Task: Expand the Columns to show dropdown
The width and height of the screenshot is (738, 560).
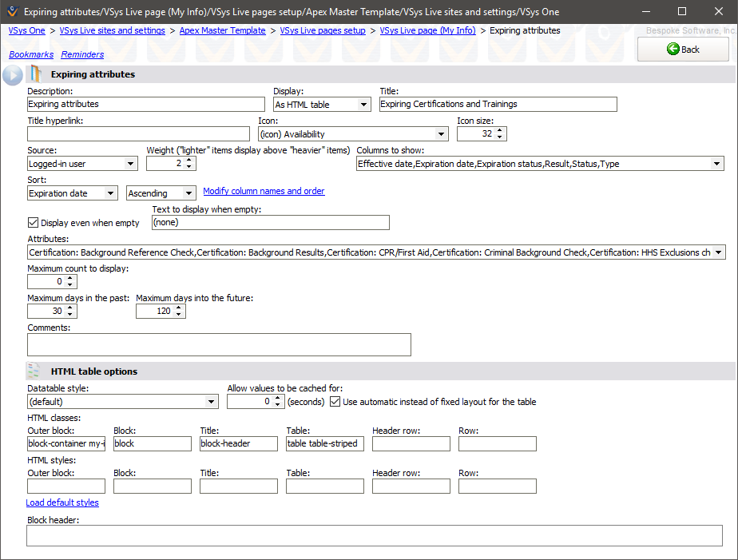Action: (x=716, y=164)
